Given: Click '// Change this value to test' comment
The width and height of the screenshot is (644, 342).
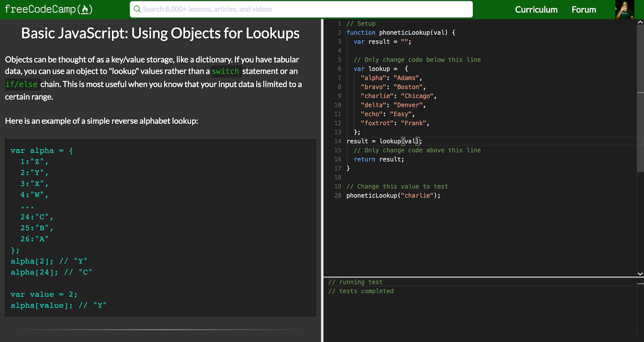Looking at the screenshot, I should 397,186.
